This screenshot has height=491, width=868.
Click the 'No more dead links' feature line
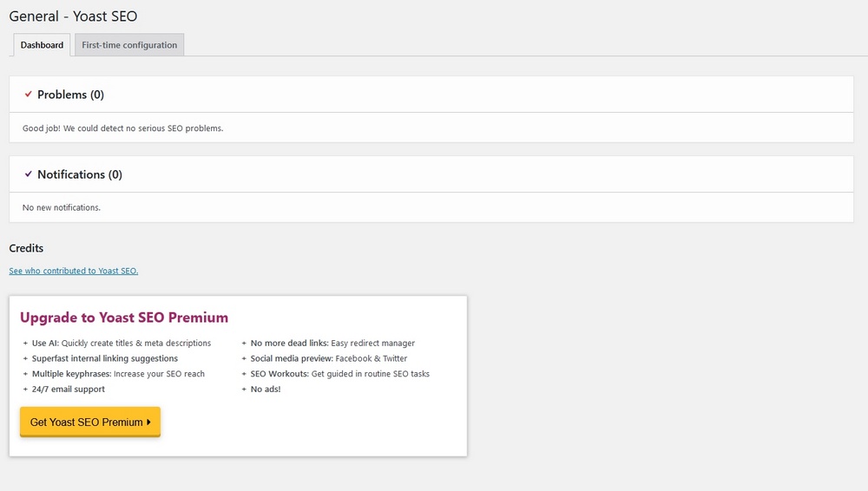332,344
